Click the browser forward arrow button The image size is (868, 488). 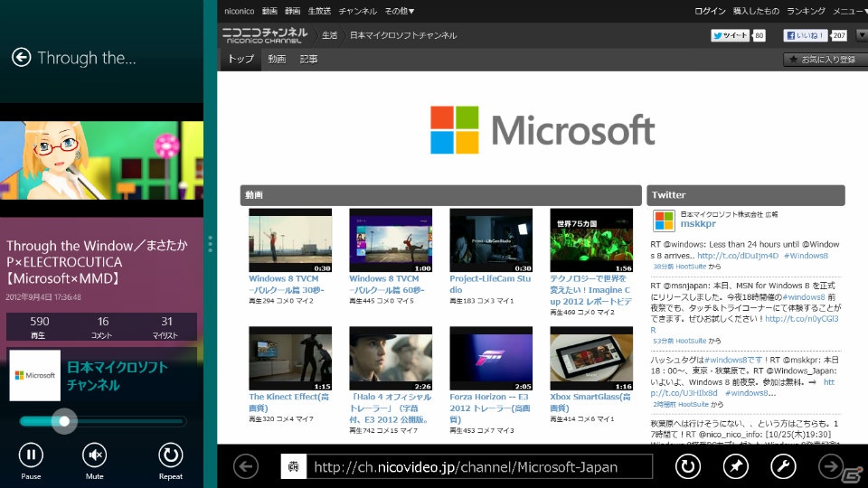coord(831,466)
